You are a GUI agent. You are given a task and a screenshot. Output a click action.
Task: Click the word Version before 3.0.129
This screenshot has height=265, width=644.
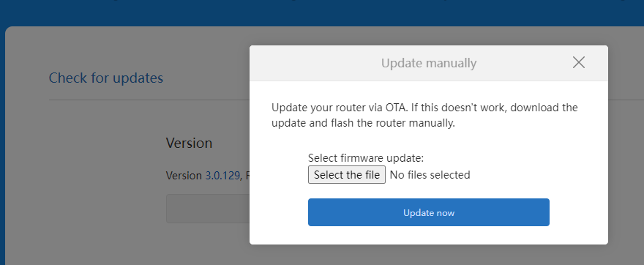pos(184,176)
